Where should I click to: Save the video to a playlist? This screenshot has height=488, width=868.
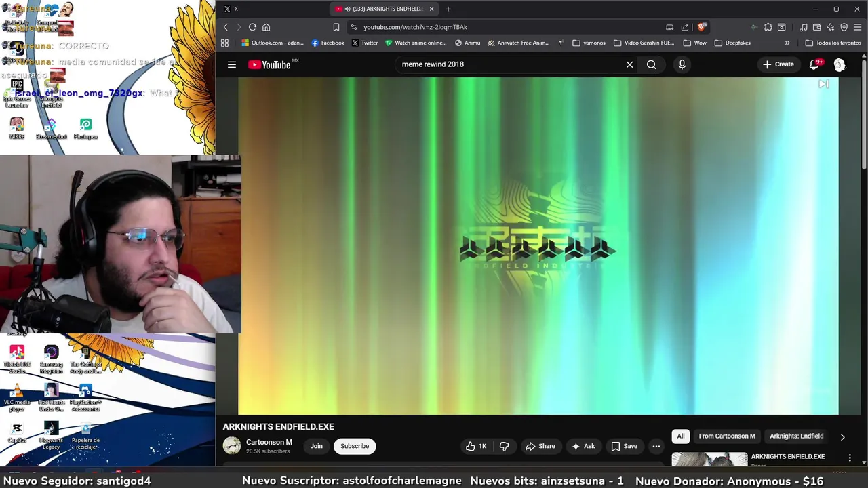(x=624, y=446)
